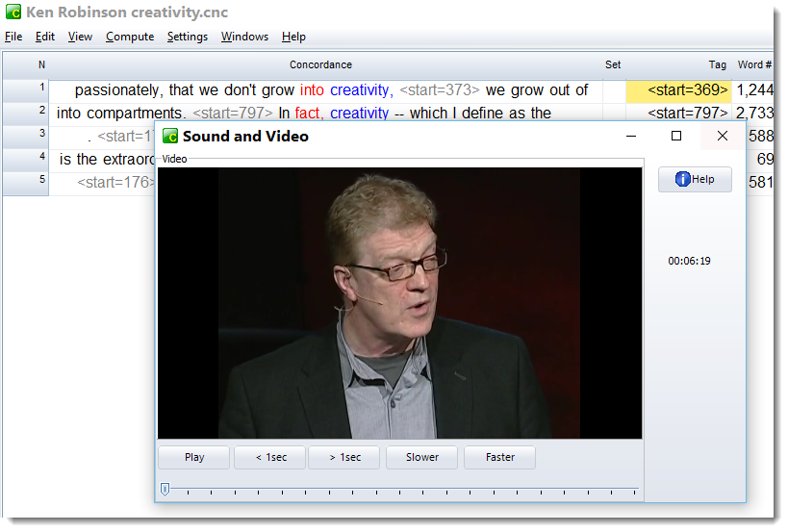Viewport: 788px width, 532px height.
Task: Select the highlighted <start=369> tag cell
Action: click(678, 90)
